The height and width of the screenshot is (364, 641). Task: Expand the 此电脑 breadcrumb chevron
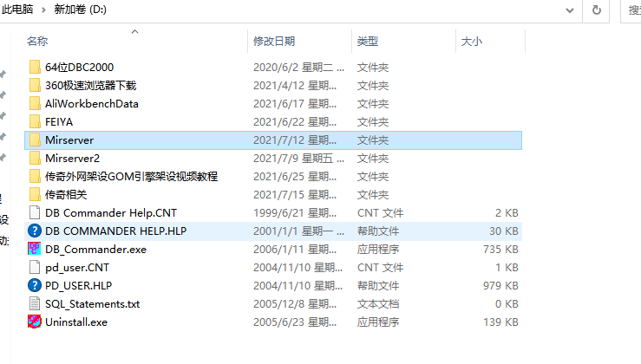coord(43,10)
